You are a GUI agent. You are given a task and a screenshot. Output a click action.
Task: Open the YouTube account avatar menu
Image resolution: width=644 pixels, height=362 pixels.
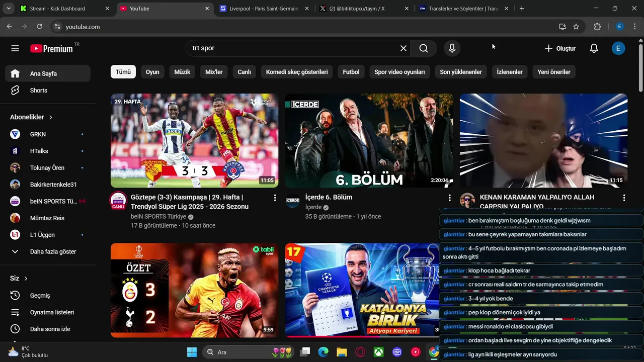(x=618, y=48)
